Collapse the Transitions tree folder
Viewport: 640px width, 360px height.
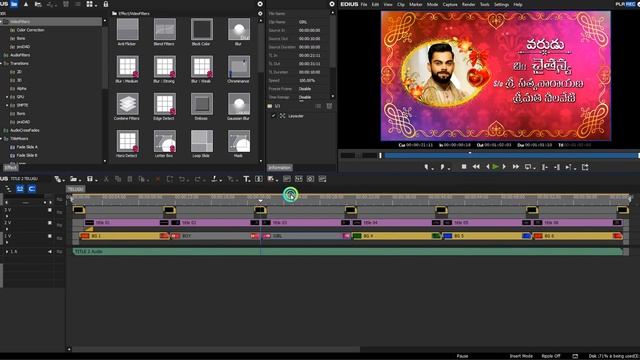(x=1, y=63)
